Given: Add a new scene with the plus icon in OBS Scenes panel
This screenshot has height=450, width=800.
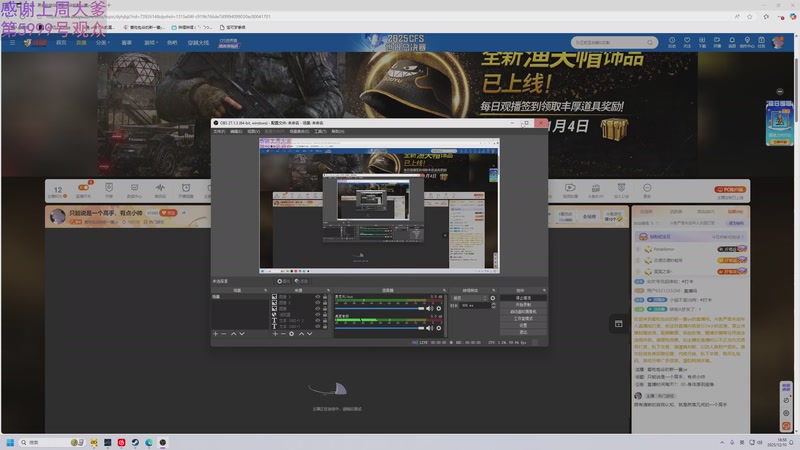Looking at the screenshot, I should pyautogui.click(x=216, y=334).
